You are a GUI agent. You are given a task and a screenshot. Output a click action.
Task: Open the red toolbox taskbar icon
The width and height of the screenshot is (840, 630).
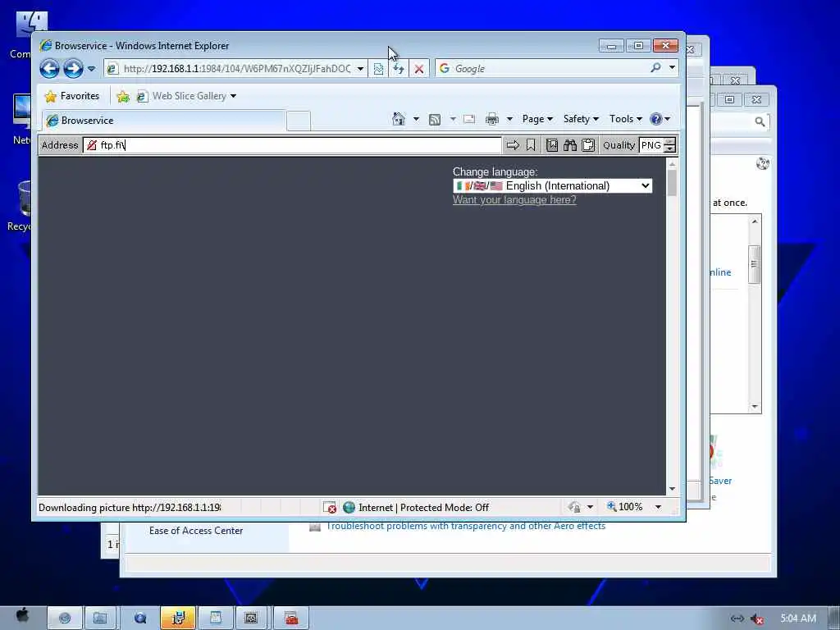click(291, 619)
